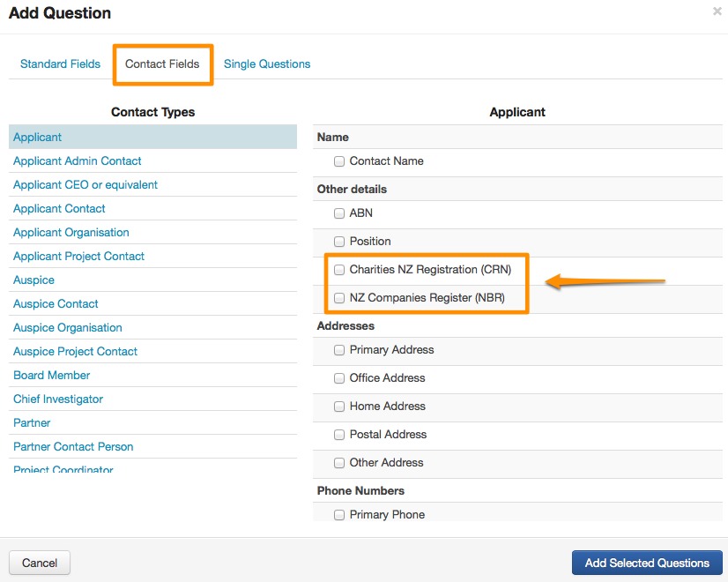This screenshot has width=728, height=582.
Task: Check the Position field checkbox
Action: tap(339, 242)
